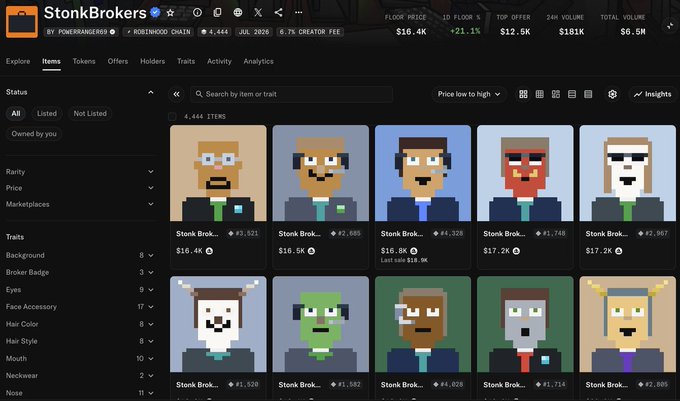Click the Insights button
This screenshot has width=680, height=401.
pos(653,94)
